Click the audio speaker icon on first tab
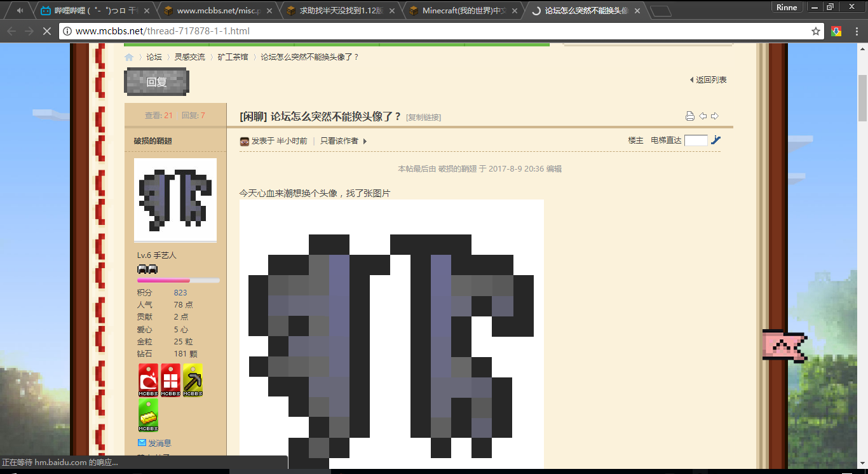 point(20,10)
